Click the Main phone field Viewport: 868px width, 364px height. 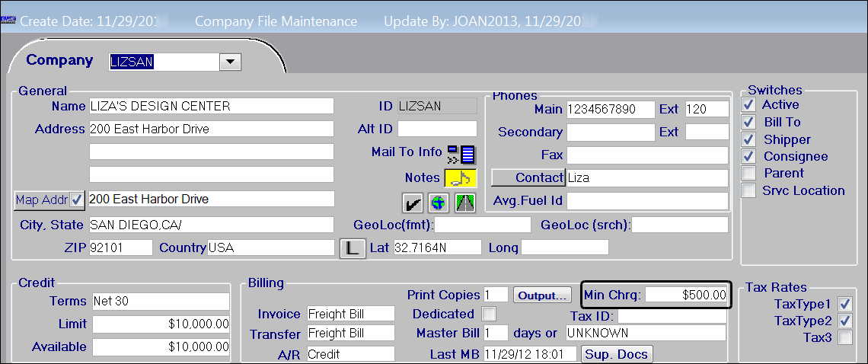(611, 109)
